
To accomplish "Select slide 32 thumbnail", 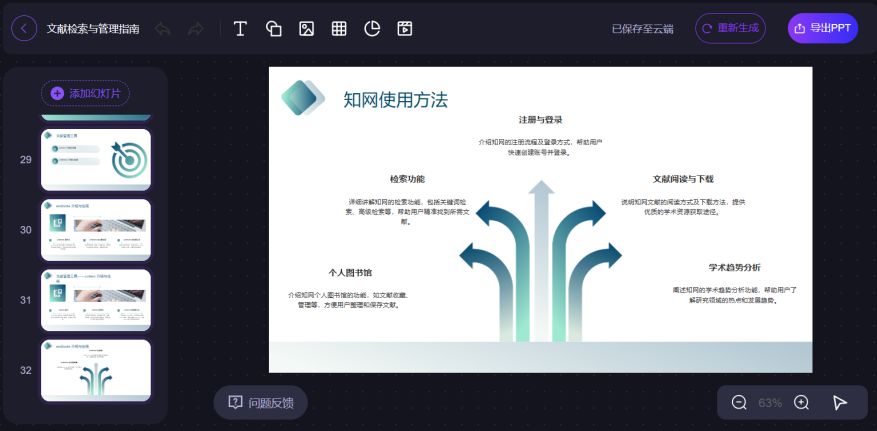I will 96,370.
